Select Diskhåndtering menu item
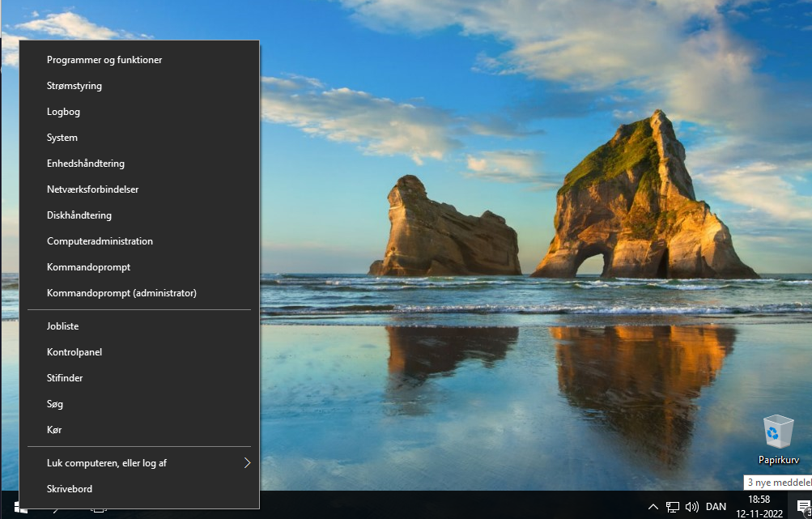 pos(79,215)
